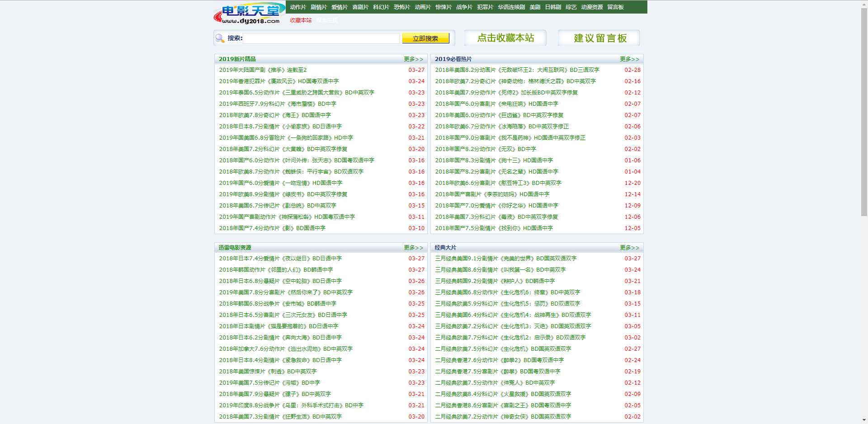Open the 经典大片 section title
Screen dimensions: 868x424
tap(446, 248)
